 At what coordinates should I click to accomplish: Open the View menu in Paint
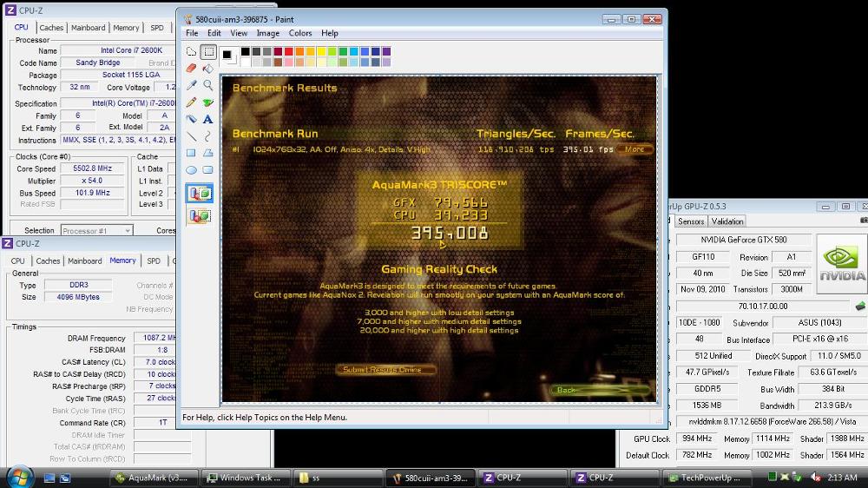239,33
